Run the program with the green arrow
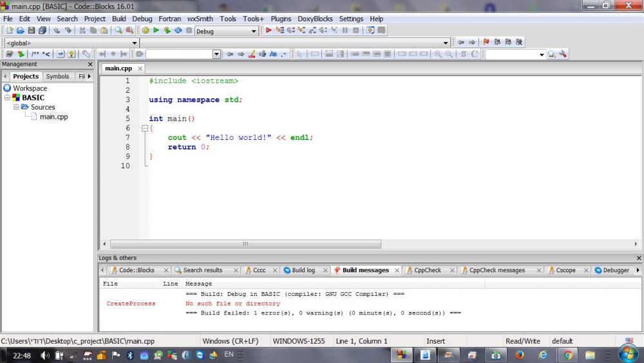Screen dimensions: 644x363 pyautogui.click(x=156, y=30)
